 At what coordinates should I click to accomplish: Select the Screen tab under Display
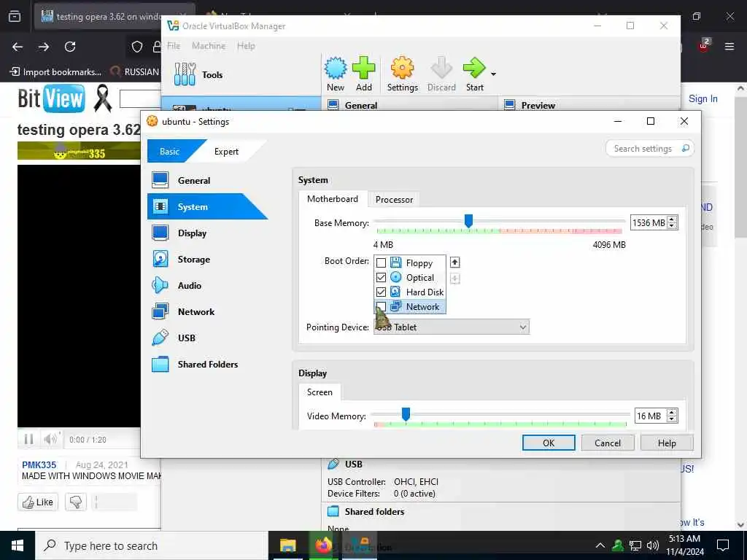coord(320,392)
